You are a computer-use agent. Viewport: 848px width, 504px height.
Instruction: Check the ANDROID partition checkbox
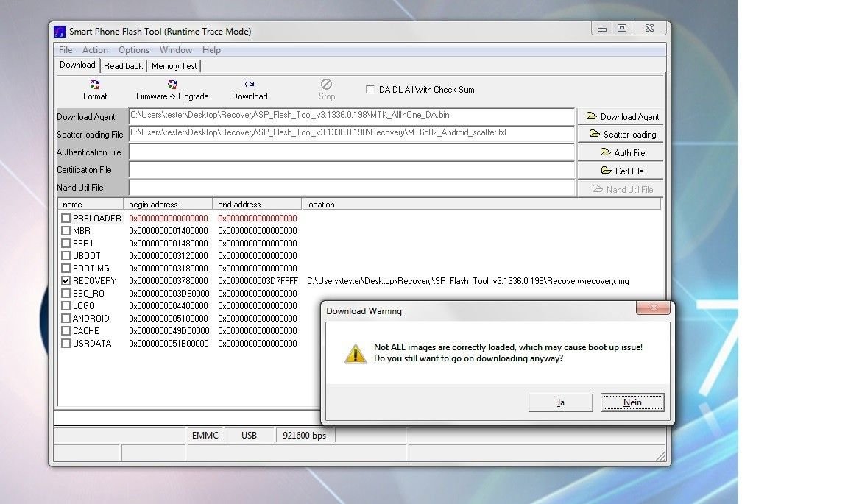pos(66,319)
